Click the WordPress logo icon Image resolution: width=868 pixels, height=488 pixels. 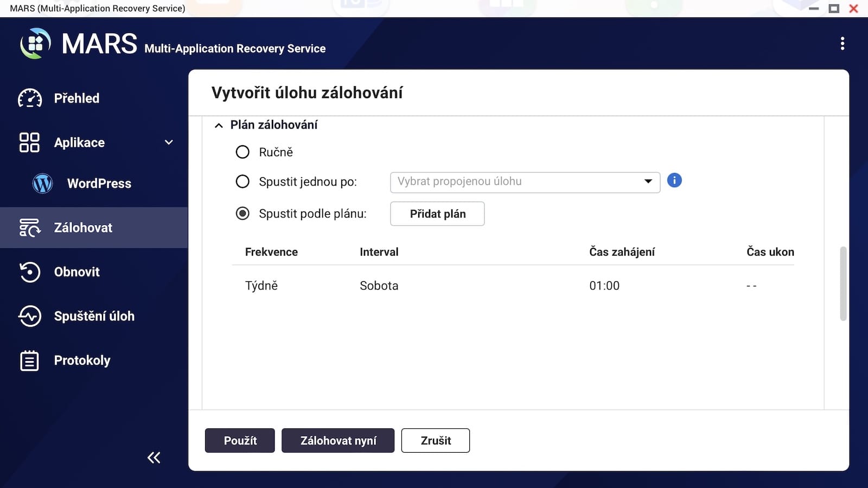pyautogui.click(x=42, y=183)
